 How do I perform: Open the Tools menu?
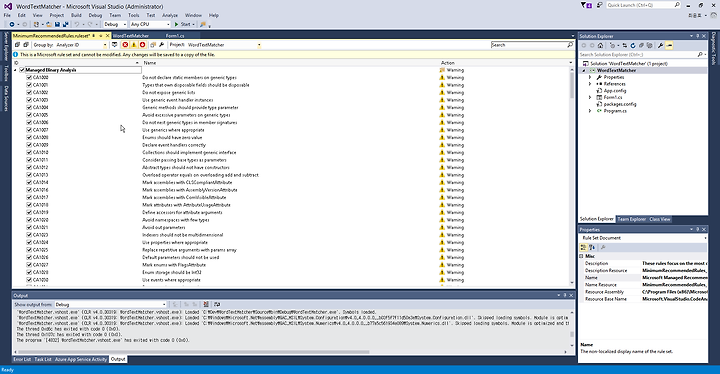pyautogui.click(x=134, y=15)
